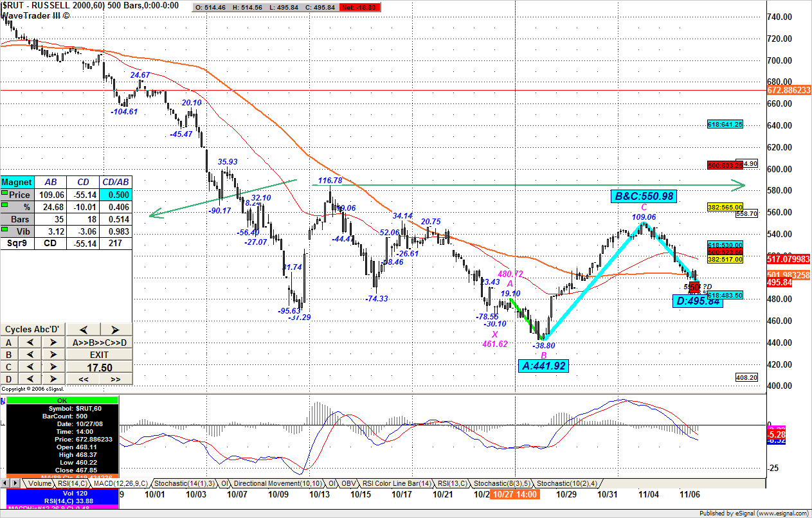Move point B right with its arrow
Screen dimensions: 812x518
[53, 354]
